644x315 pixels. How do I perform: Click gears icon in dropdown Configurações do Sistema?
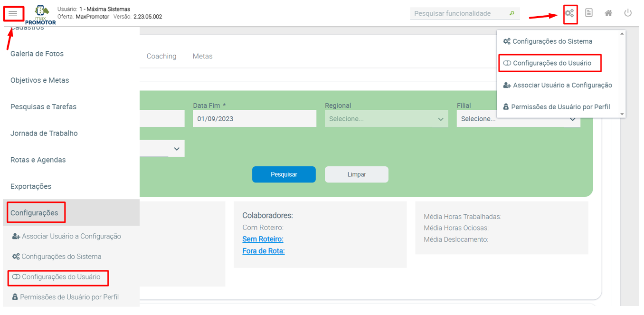[x=507, y=41]
